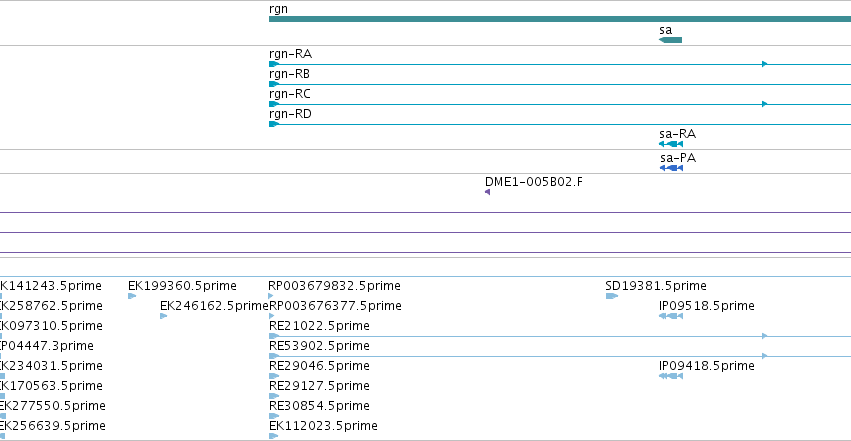Select the EK199360.5prime label

(x=182, y=286)
